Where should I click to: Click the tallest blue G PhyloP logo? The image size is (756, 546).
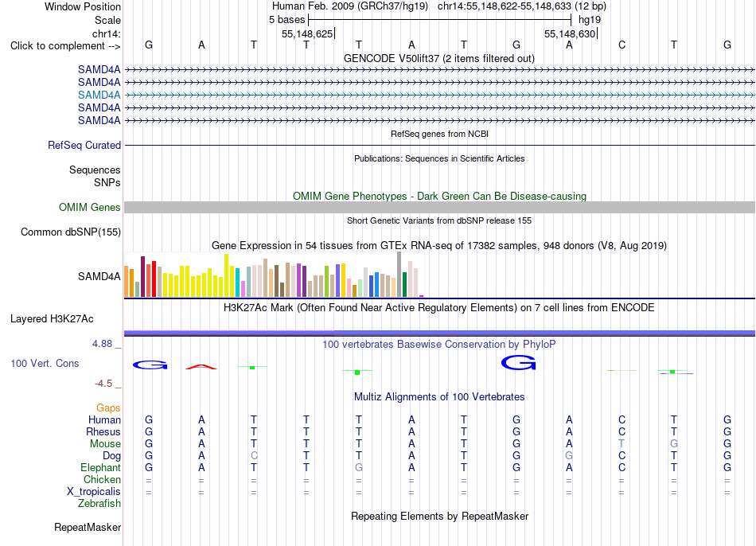[x=518, y=363]
